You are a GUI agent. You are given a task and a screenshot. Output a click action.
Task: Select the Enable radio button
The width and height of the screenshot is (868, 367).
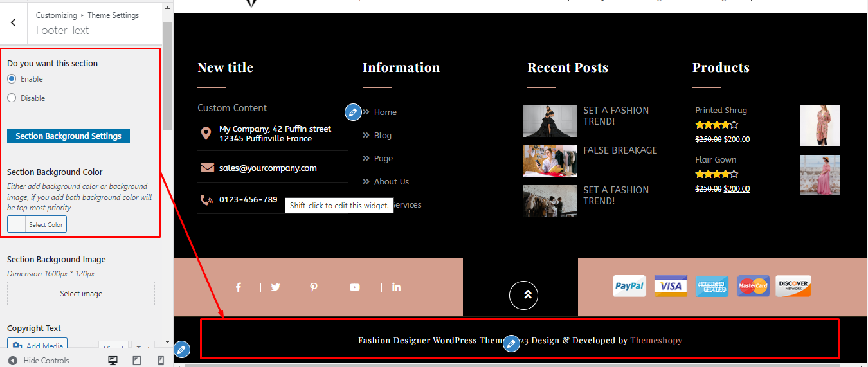click(12, 79)
